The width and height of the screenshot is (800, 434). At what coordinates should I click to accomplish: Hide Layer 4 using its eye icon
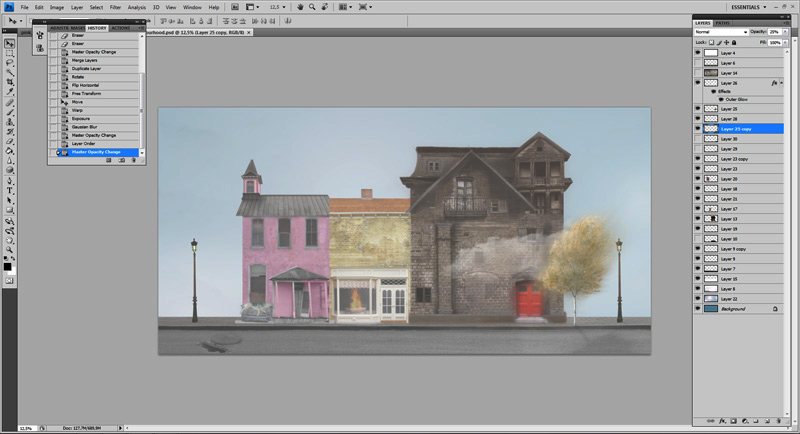pos(698,53)
